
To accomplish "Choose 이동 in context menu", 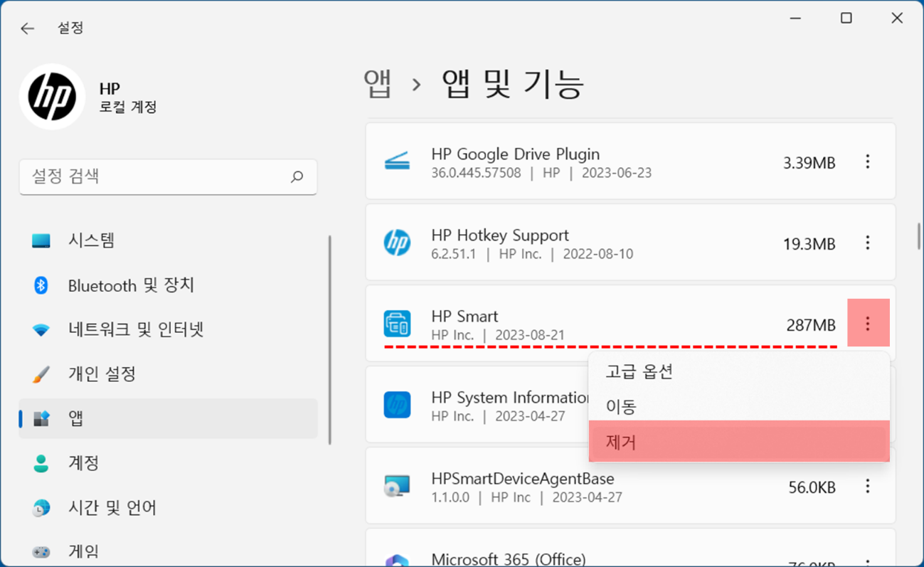I will coord(739,407).
